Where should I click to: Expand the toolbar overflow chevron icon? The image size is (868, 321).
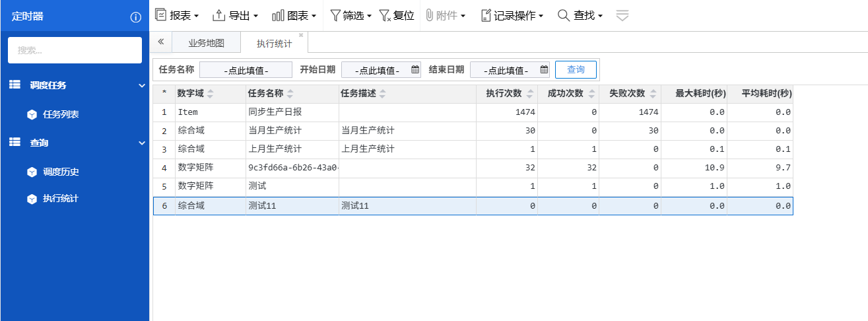pos(622,15)
